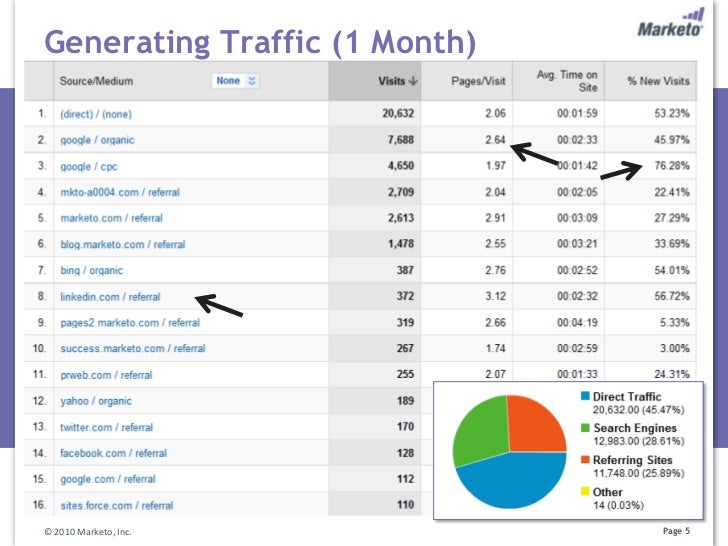Open the yahoo / organic link
Viewport: 728px width, 546px height.
pos(96,401)
